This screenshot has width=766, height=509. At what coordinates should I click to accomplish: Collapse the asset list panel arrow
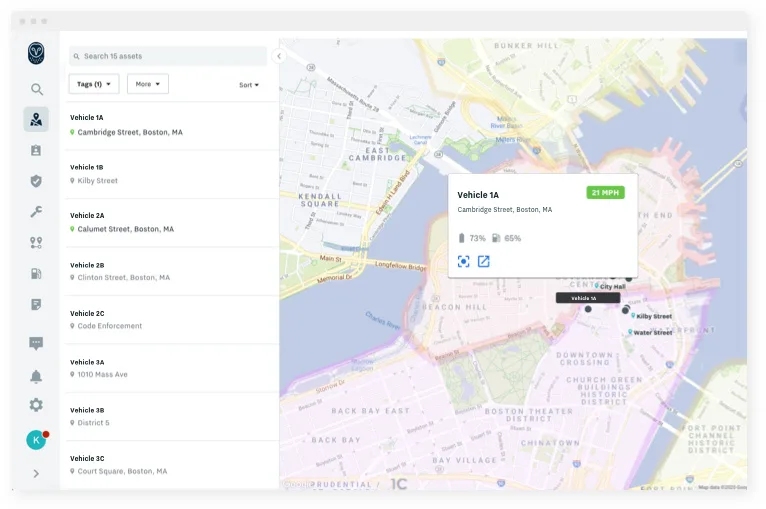tap(279, 56)
